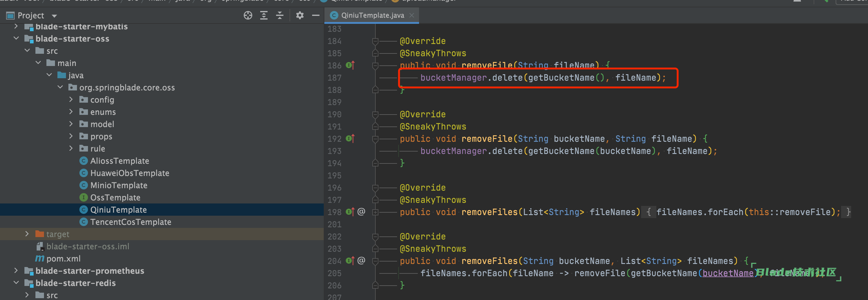Collapse the blade-starter-oss module
Screen dimensions: 868x300
16,38
